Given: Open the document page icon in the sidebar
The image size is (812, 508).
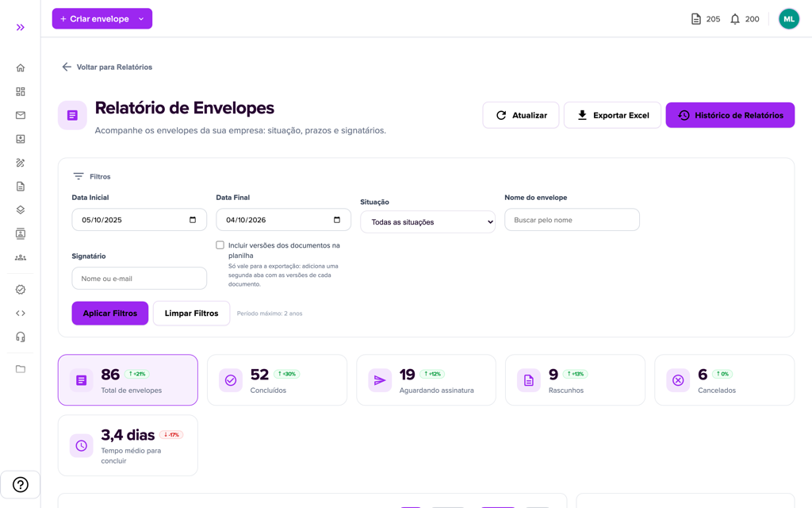Looking at the screenshot, I should coord(20,186).
